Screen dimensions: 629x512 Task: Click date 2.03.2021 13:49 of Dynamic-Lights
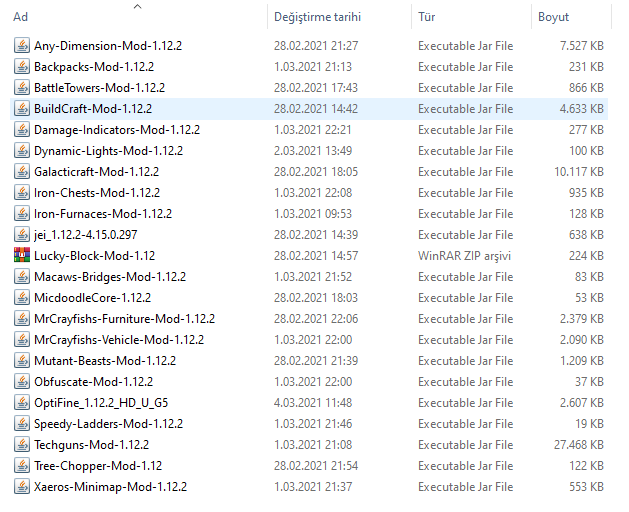(x=313, y=151)
